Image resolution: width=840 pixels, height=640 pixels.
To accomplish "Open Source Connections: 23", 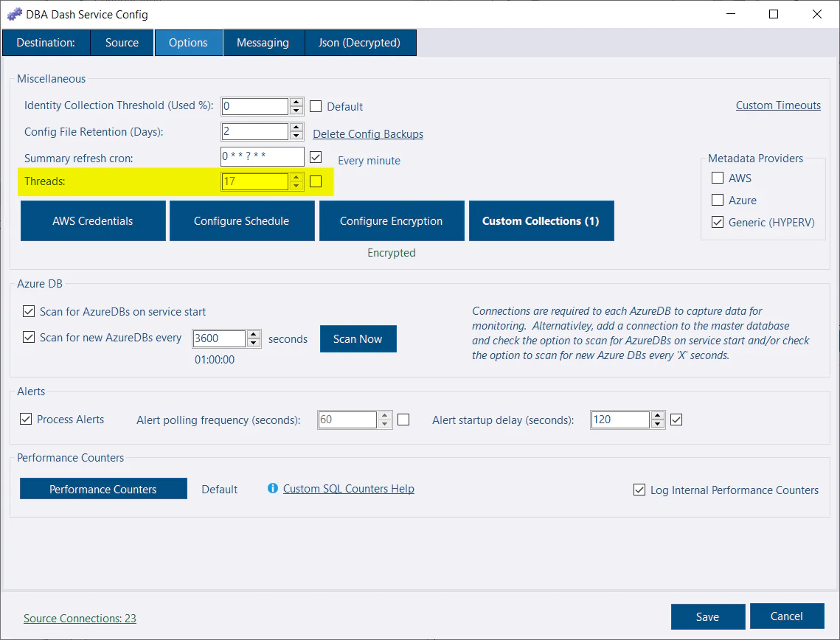I will 79,618.
